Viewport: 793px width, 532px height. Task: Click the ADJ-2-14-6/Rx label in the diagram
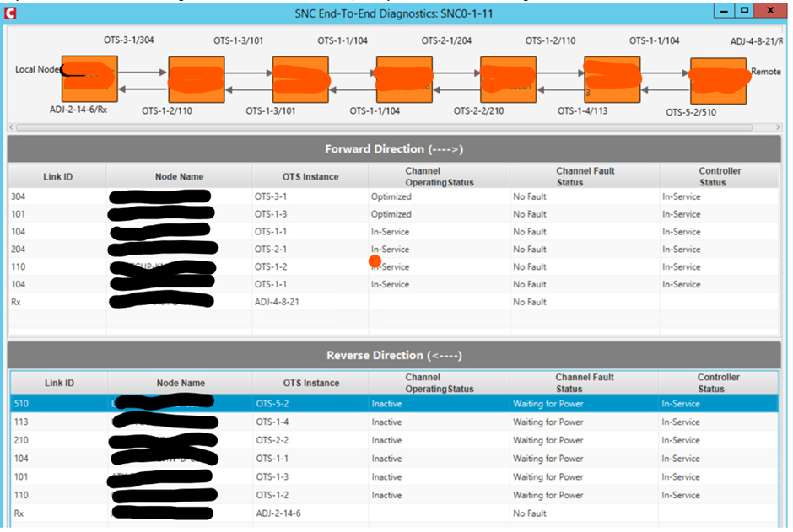click(78, 109)
